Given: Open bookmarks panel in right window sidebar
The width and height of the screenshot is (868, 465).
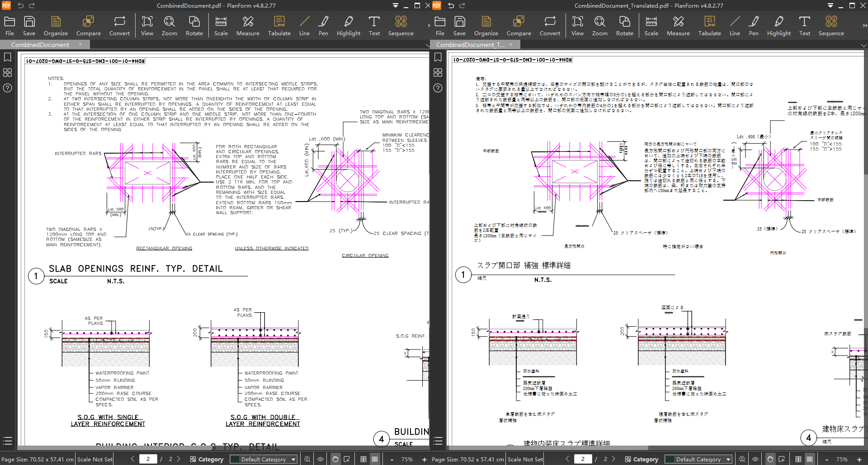Looking at the screenshot, I should coord(438,57).
